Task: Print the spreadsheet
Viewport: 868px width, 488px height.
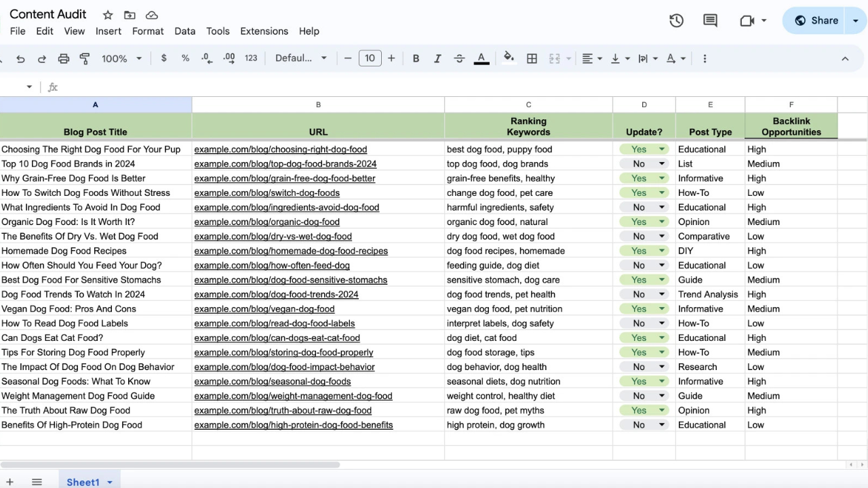Action: [x=64, y=58]
